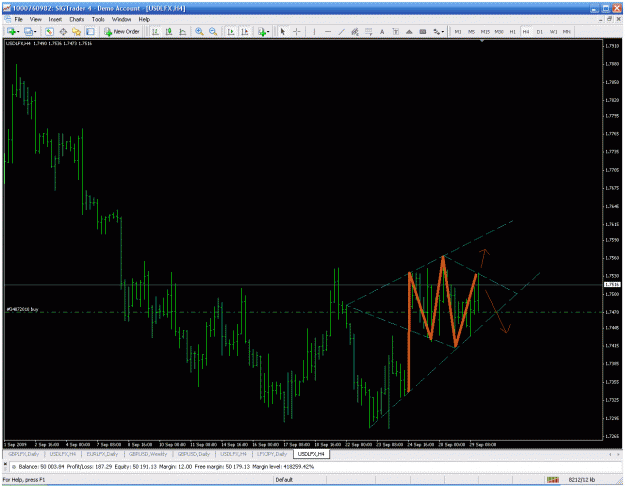Toggle chart Auto Scroll
The width and height of the screenshot is (625, 486).
(231, 31)
